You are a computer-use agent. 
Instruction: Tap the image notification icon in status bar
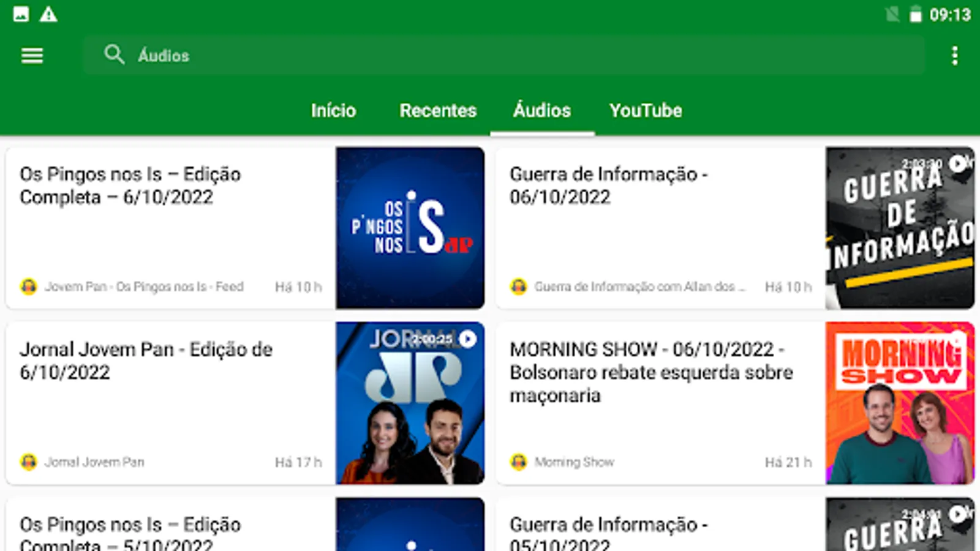pos(21,14)
